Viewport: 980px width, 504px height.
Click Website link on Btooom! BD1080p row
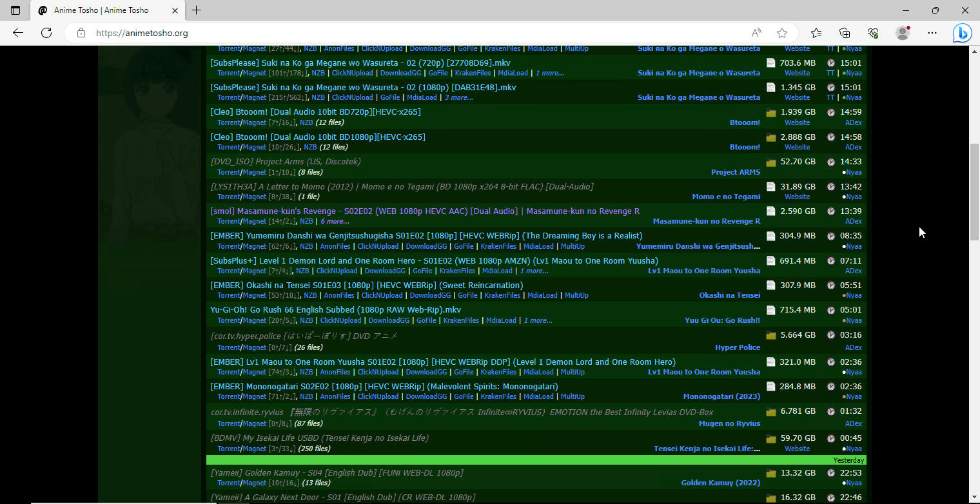coord(797,148)
